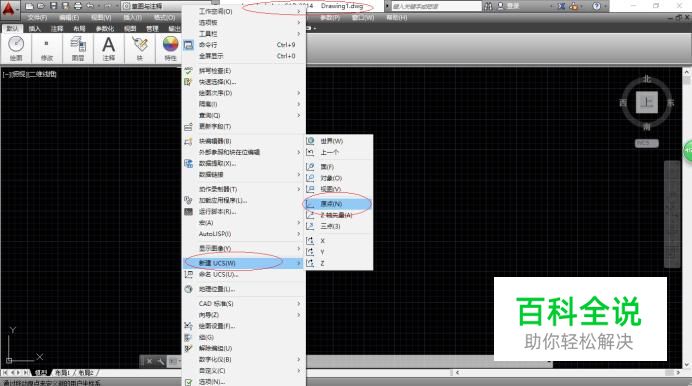Open the 修改 (Modify) ribbon panel
The height and width of the screenshot is (386, 692).
click(x=47, y=49)
